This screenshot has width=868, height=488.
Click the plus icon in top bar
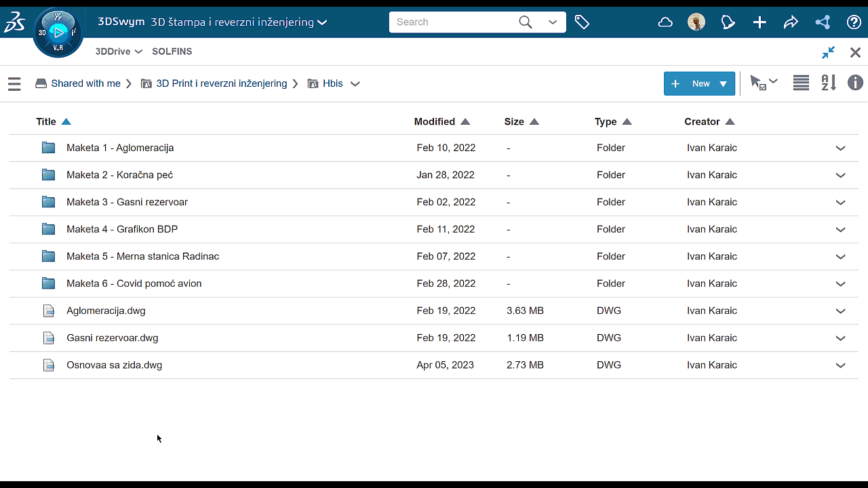click(759, 22)
